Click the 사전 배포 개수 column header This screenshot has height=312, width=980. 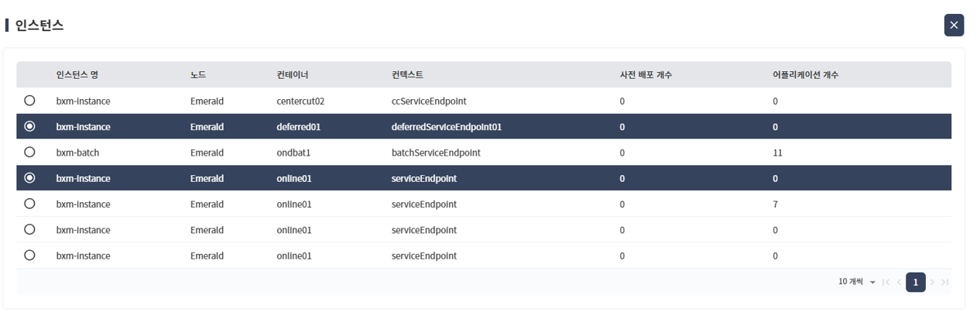(x=646, y=75)
